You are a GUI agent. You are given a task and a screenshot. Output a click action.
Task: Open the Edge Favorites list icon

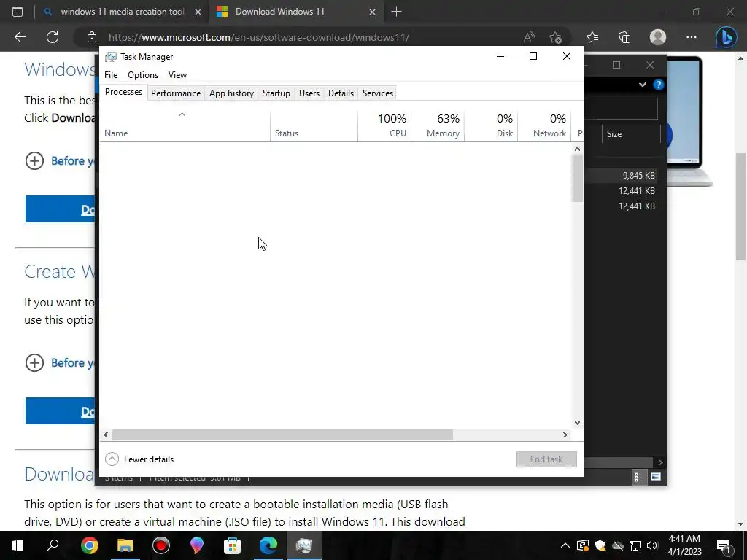592,37
